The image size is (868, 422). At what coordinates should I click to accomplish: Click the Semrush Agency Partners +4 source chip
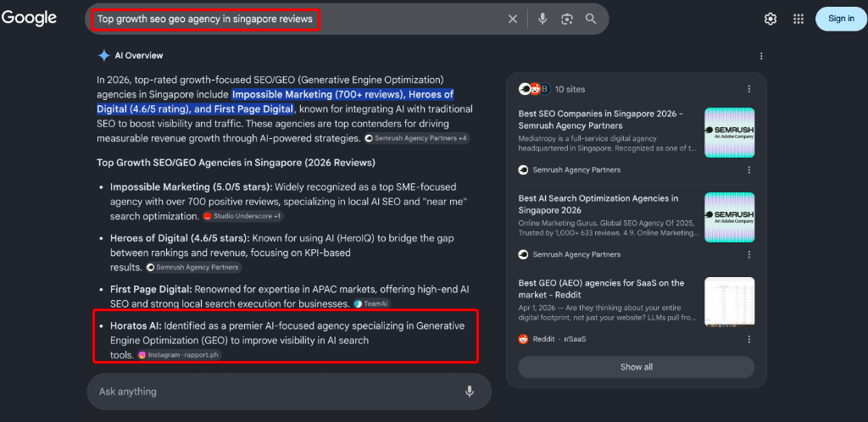tap(417, 138)
